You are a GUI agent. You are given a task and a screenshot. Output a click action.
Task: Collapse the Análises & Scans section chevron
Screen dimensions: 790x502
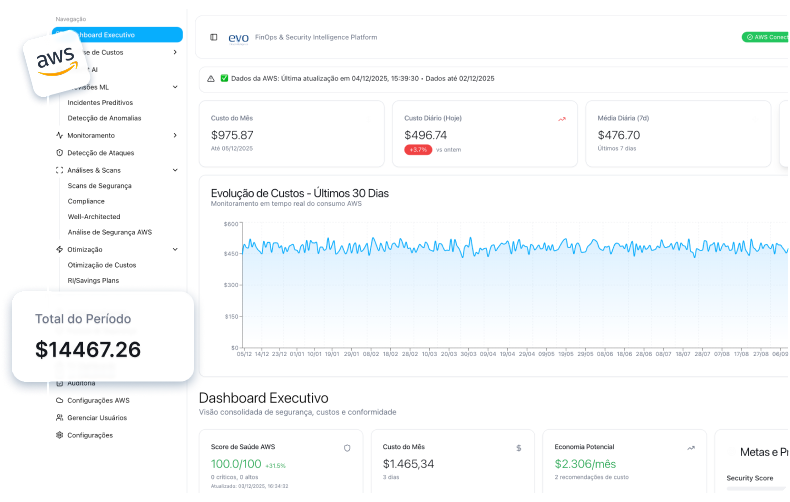point(175,170)
